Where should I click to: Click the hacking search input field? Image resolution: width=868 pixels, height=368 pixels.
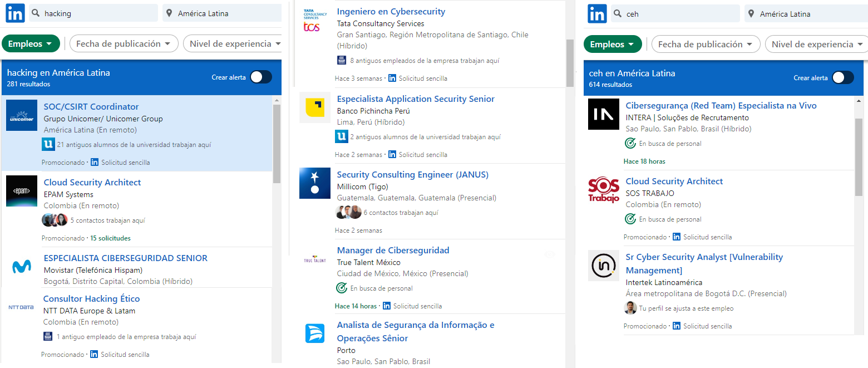(x=93, y=13)
